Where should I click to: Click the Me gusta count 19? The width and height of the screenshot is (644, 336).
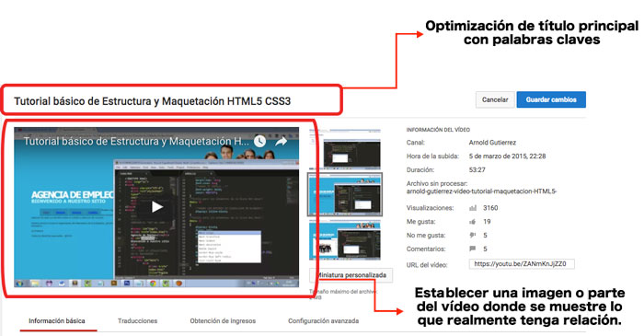(487, 222)
